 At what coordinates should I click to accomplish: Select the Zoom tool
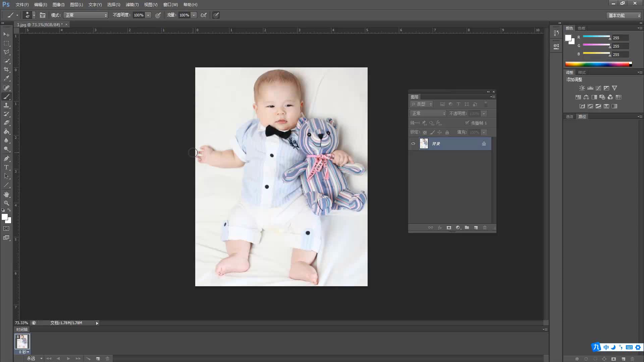click(6, 203)
